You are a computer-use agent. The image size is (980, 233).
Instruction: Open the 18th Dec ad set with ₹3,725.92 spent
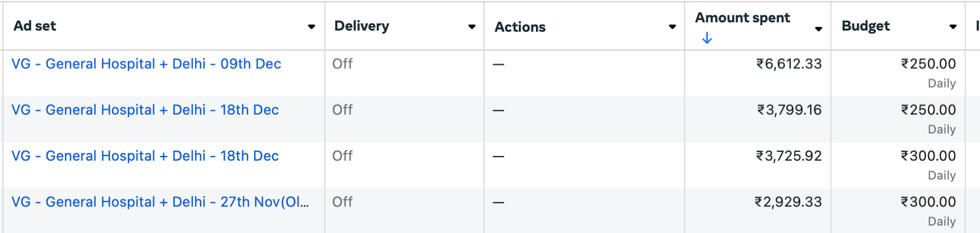click(145, 156)
